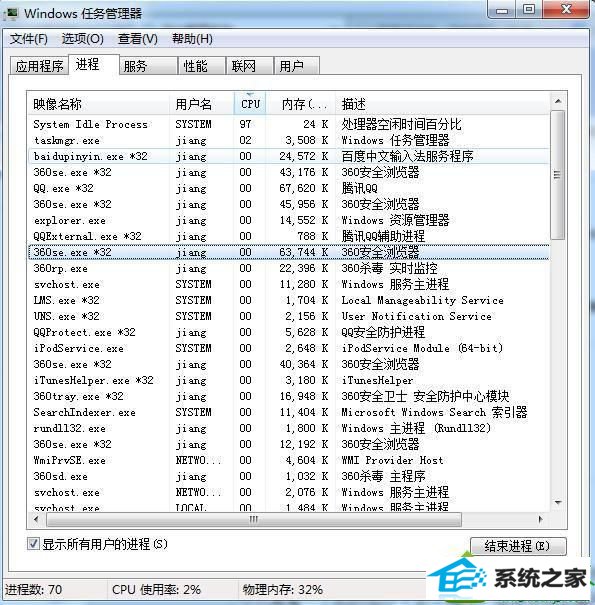Click the vertical scrollbar up arrow
Image resolution: width=595 pixels, height=605 pixels.
558,101
